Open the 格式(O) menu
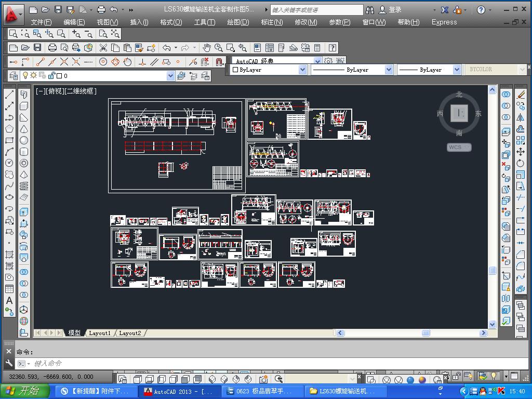The width and height of the screenshot is (532, 399). (x=171, y=22)
